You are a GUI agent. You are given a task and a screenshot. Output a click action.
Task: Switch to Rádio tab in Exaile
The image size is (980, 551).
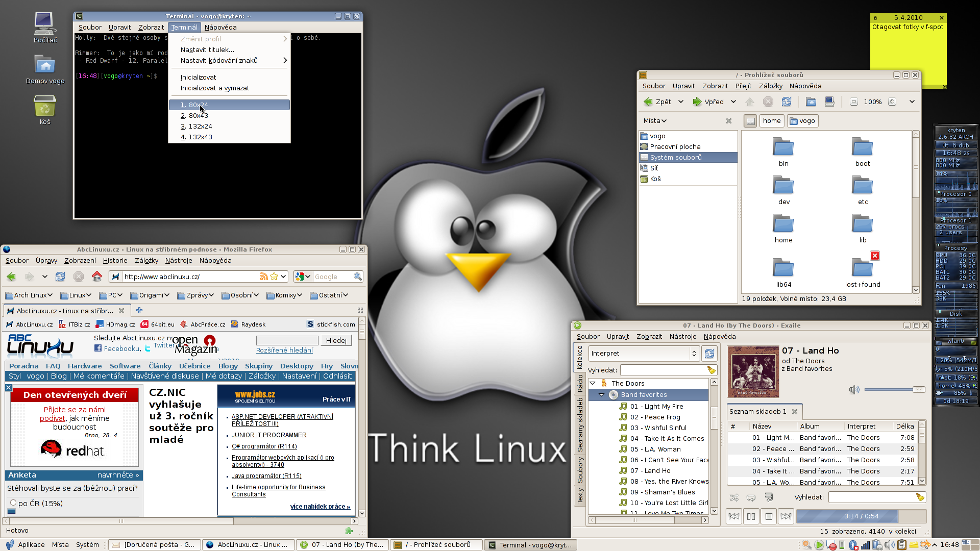pos(580,383)
